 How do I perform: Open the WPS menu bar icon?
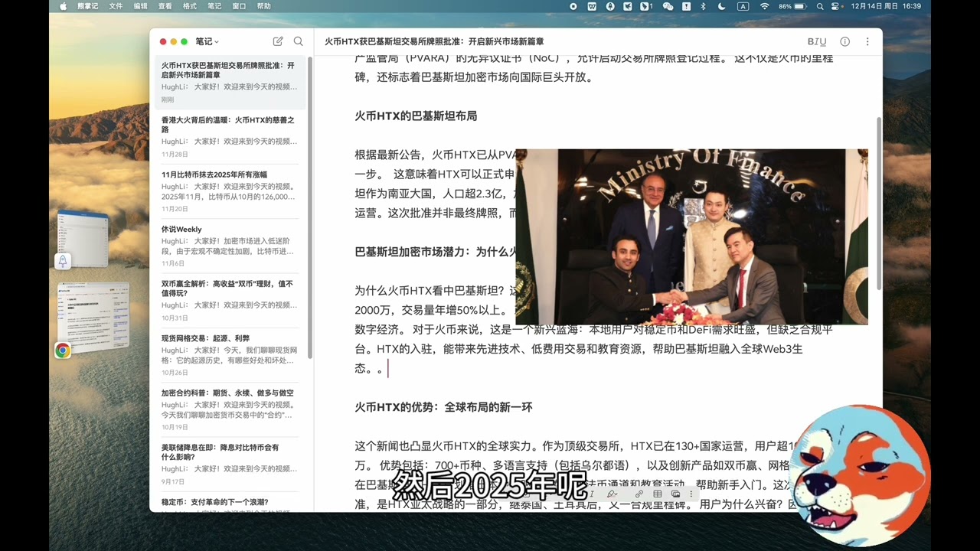[592, 6]
